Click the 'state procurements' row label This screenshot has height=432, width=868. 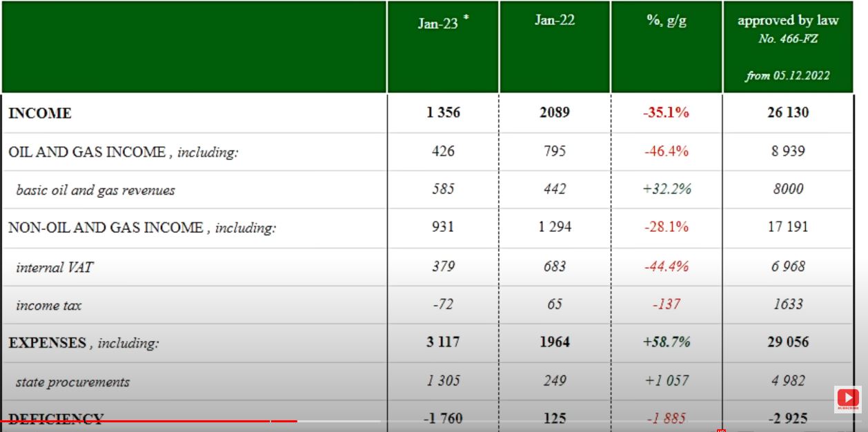coord(72,382)
